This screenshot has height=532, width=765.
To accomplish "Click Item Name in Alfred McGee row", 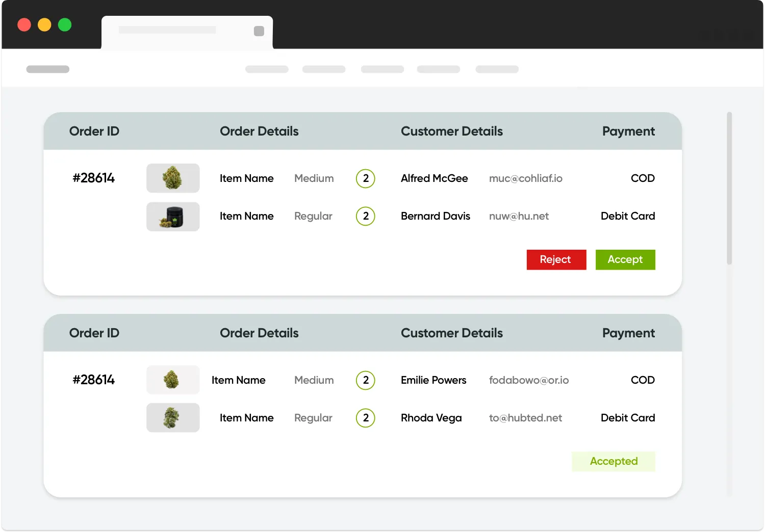I will [x=247, y=178].
